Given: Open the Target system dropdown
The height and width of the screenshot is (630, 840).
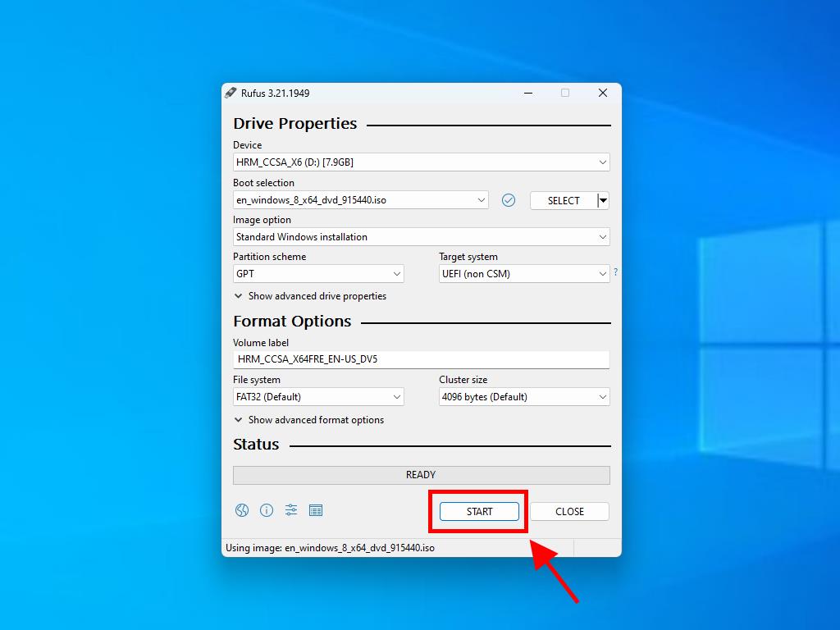Looking at the screenshot, I should [x=523, y=274].
